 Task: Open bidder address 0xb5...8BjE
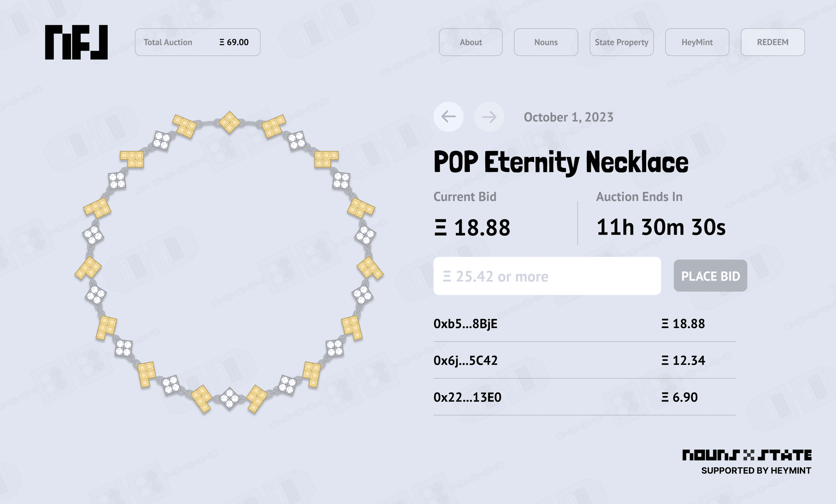coord(465,324)
